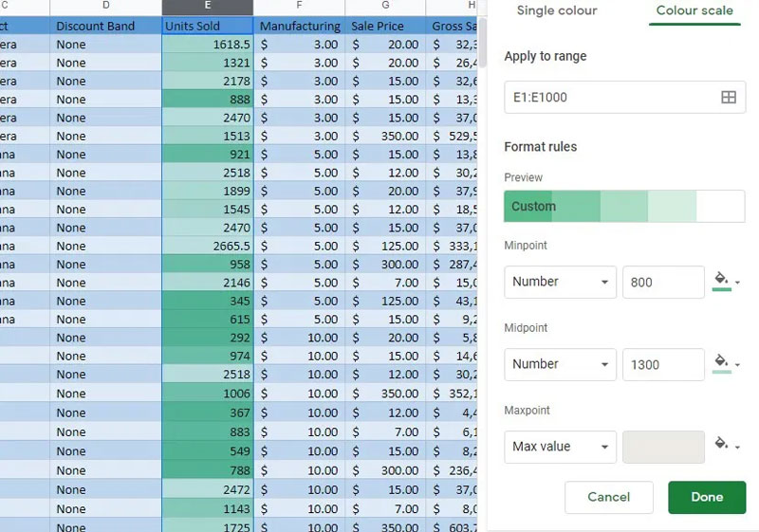The image size is (759, 532).
Task: Select the cell with value 292
Action: click(207, 338)
